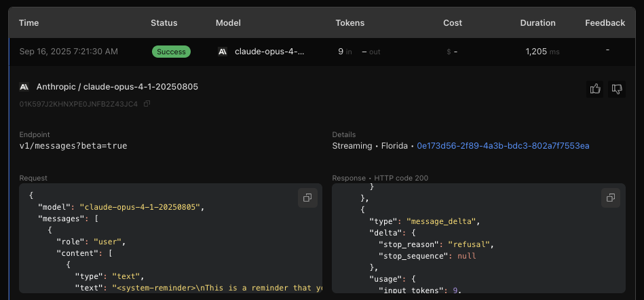Sort by the Tokens column header
Screen dimensions: 644x300
coord(349,23)
